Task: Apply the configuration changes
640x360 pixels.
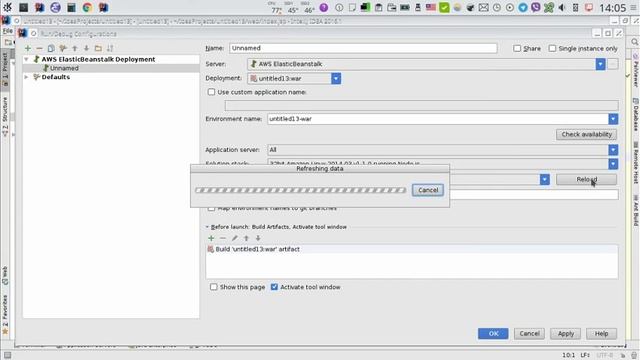Action: [x=565, y=333]
